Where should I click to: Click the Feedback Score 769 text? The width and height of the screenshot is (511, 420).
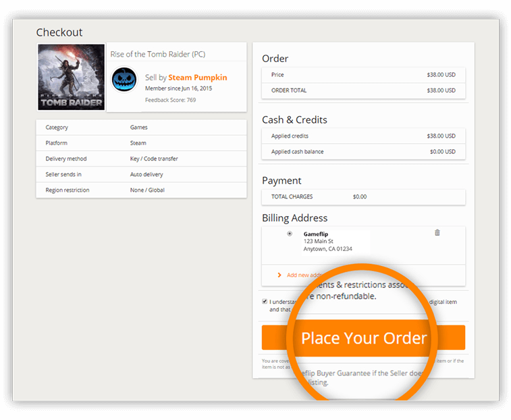click(x=170, y=100)
